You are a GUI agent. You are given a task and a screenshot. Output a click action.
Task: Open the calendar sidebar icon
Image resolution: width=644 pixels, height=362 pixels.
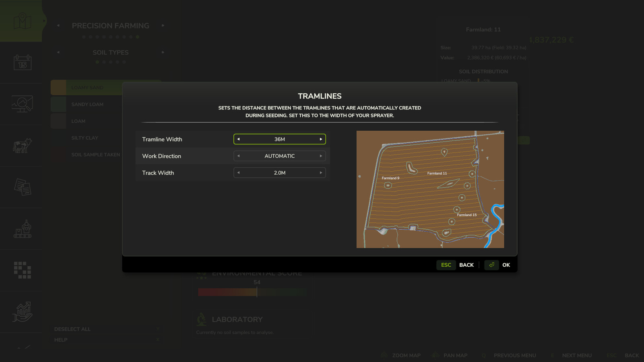pyautogui.click(x=22, y=62)
